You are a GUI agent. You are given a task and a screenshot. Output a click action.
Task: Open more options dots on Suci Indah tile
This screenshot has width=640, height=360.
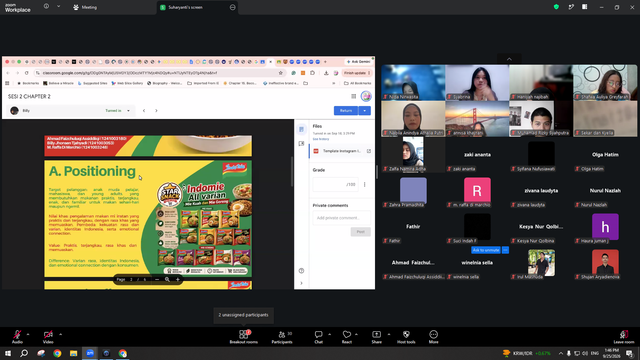(505, 250)
